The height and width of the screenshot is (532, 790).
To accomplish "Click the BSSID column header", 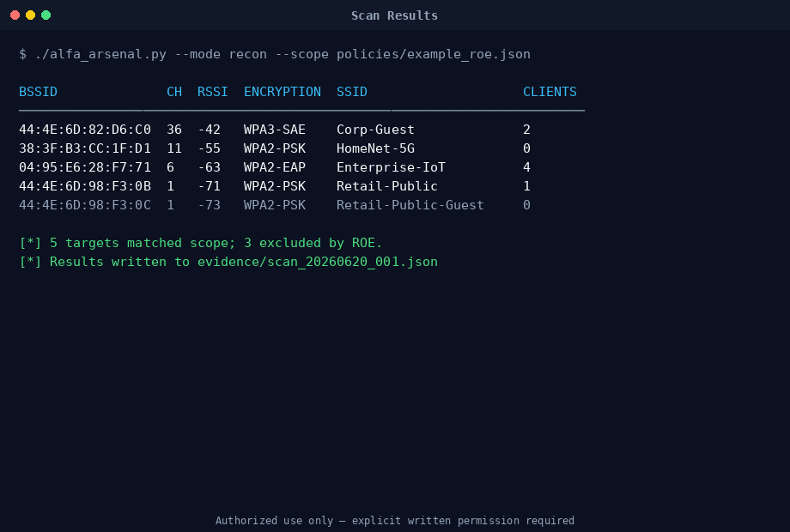I will point(39,92).
